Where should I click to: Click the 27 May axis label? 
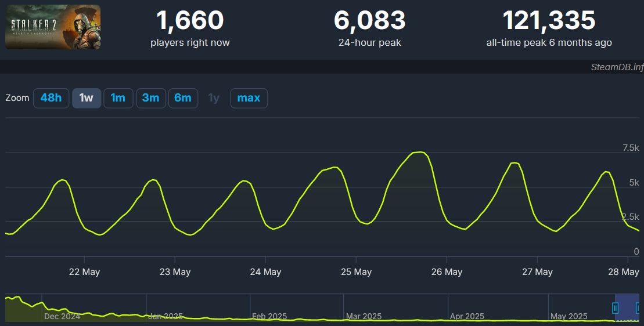click(537, 272)
